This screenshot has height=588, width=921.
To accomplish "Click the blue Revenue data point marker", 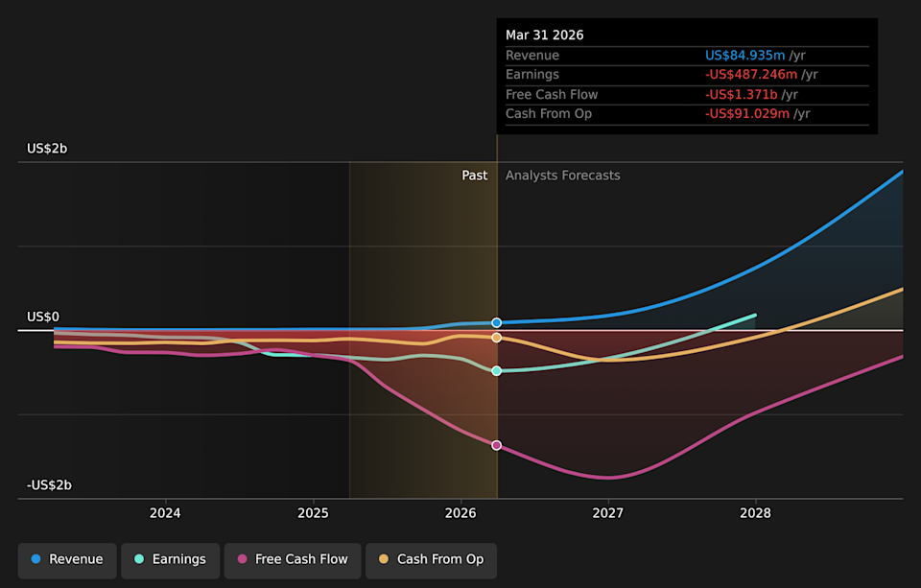I will [x=496, y=322].
